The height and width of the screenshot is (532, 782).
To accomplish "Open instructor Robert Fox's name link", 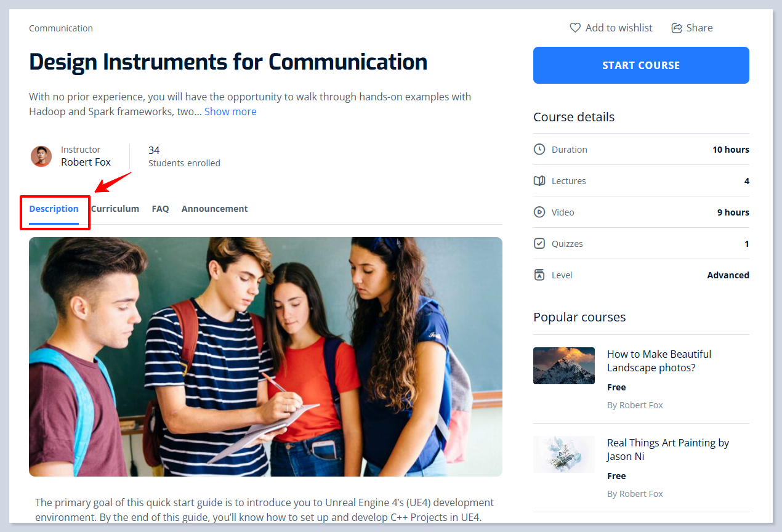I will pyautogui.click(x=86, y=163).
